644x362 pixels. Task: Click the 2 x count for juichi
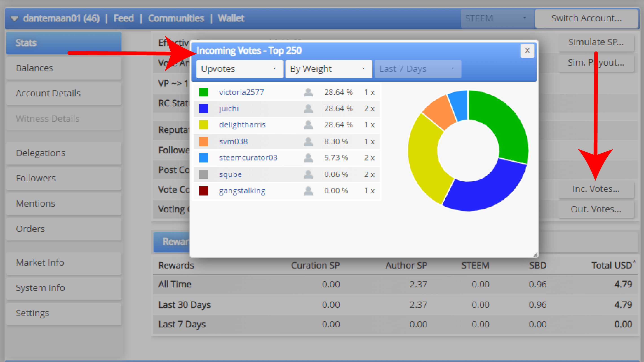coord(369,108)
